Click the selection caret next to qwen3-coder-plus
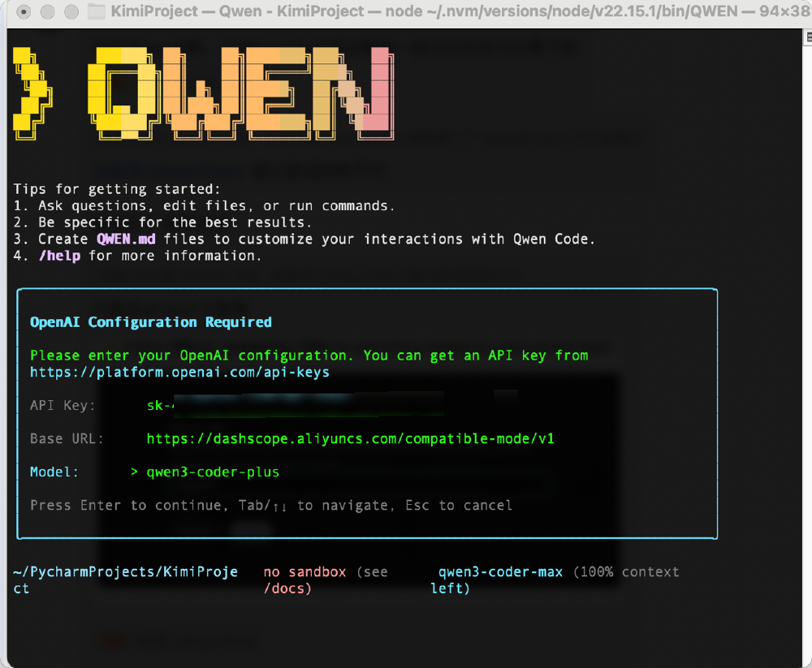 click(134, 472)
